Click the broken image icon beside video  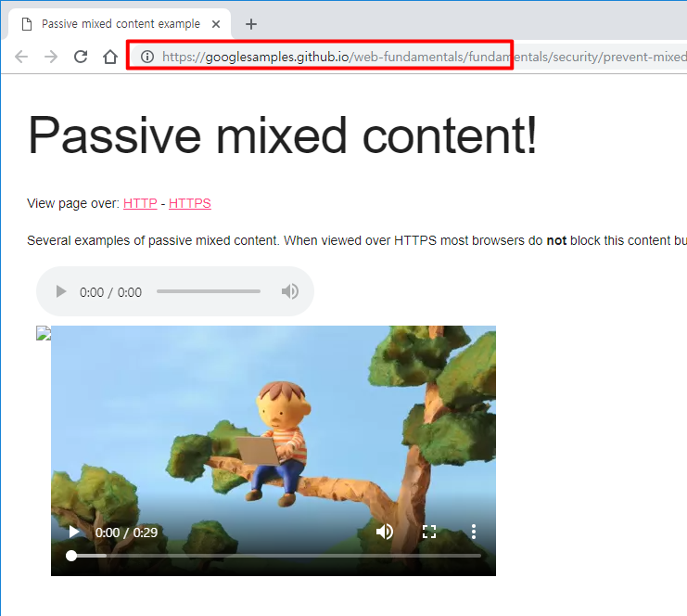tap(44, 333)
